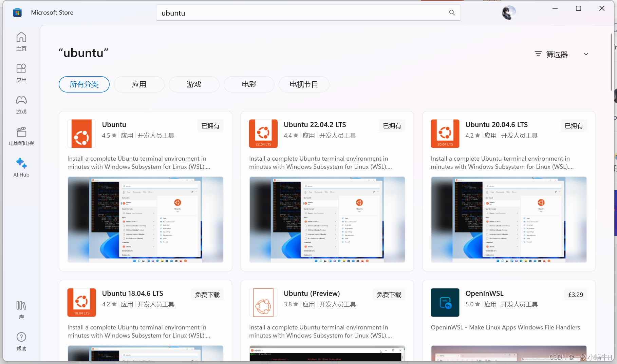Click the filter (筛选器) lines icon

click(538, 54)
